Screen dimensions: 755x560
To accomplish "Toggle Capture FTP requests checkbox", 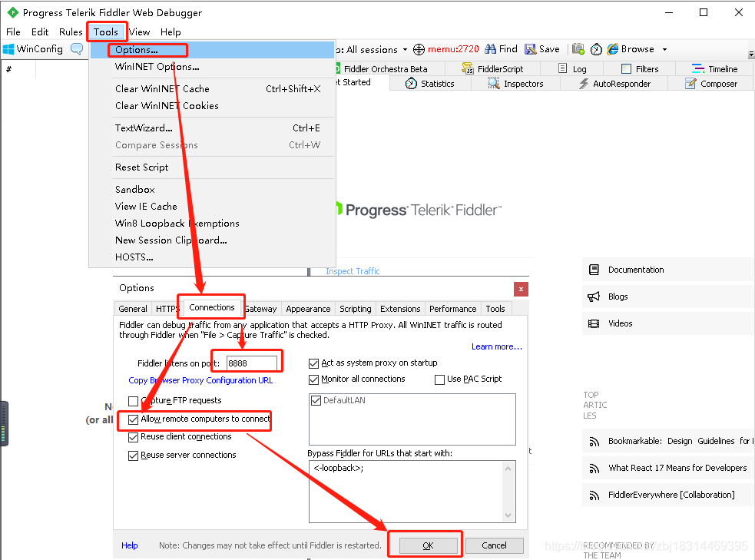I will (x=134, y=401).
